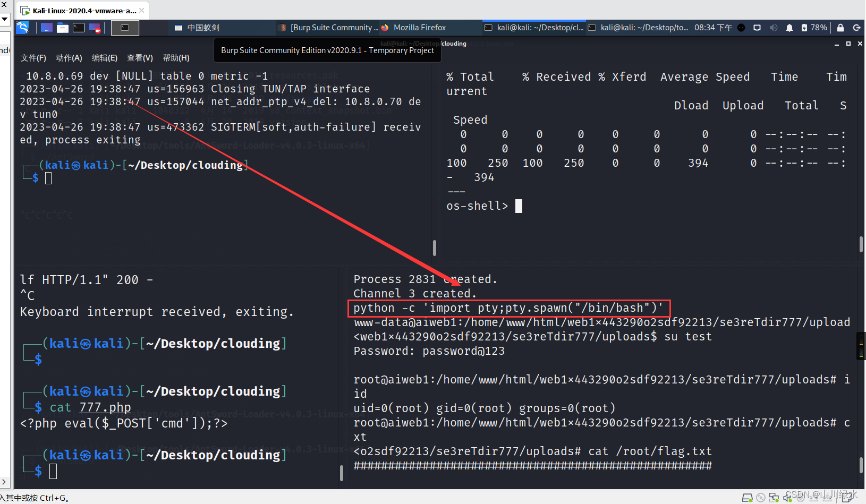Viewport: 866px width, 504px height.
Task: Open the 文件(F) menu
Action: pos(33,58)
